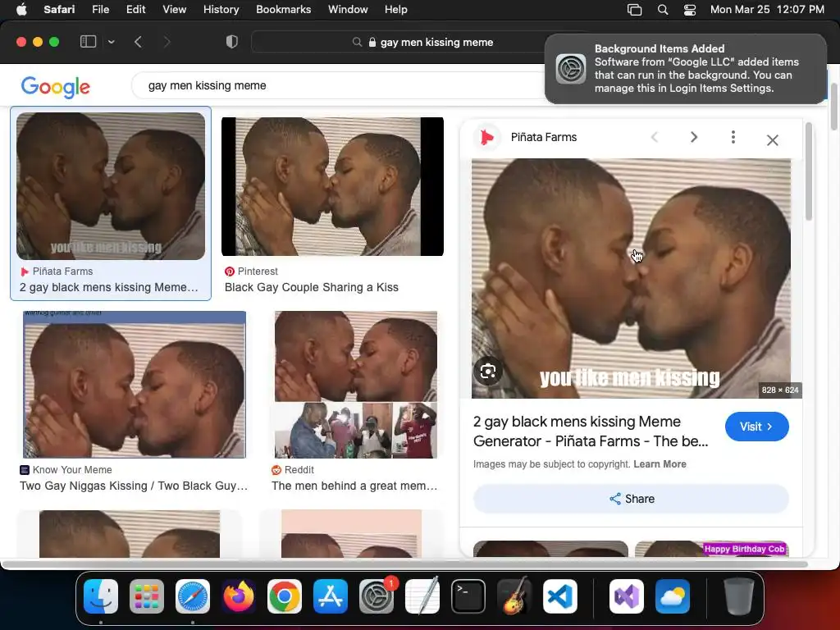Open the History menu
840x630 pixels.
(221, 10)
